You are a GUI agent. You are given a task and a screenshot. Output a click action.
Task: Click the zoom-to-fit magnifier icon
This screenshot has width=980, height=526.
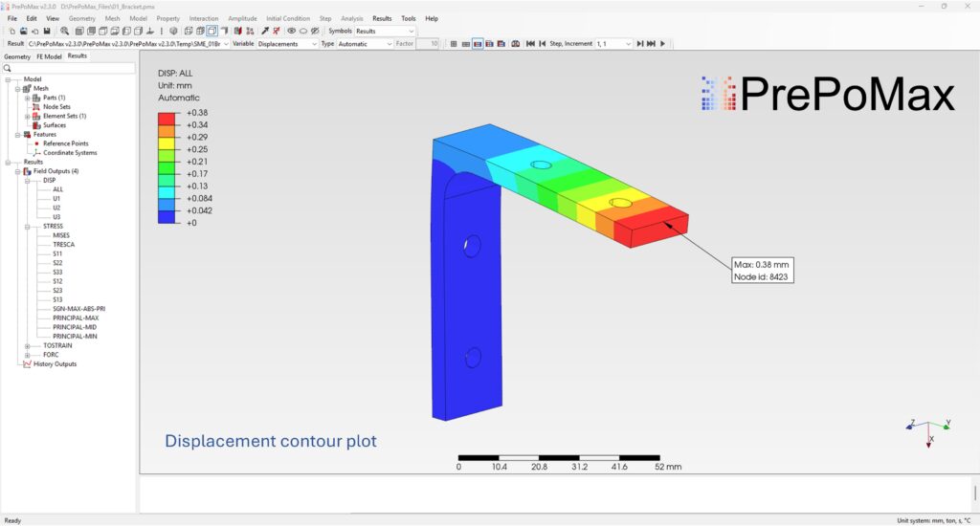[x=64, y=31]
